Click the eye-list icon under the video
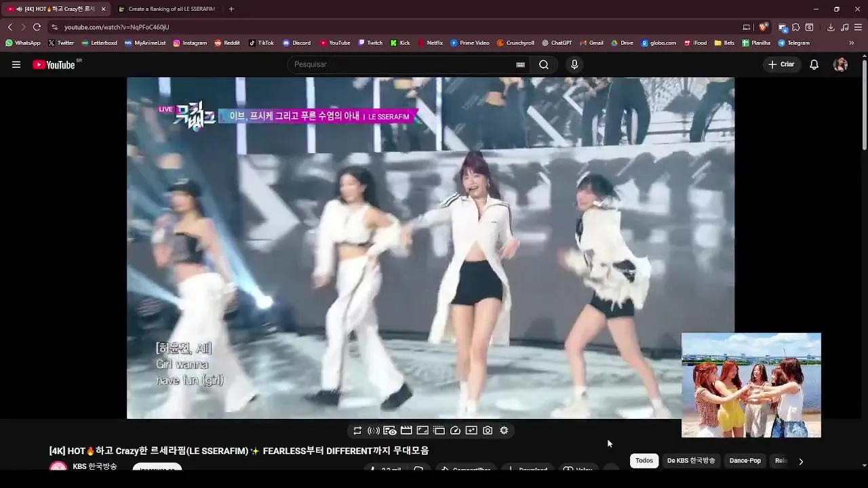Viewport: 868px width, 488px height. pos(390,430)
